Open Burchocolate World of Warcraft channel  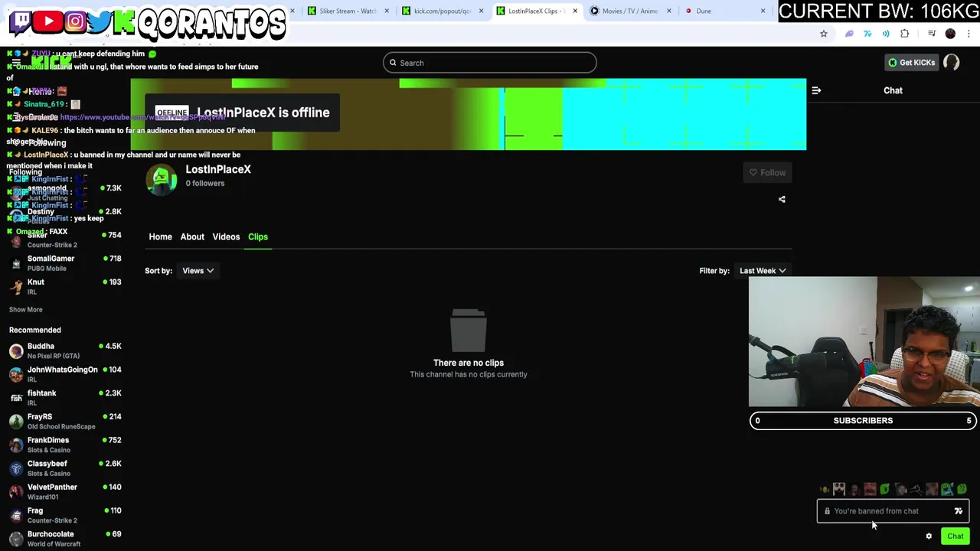(65, 539)
